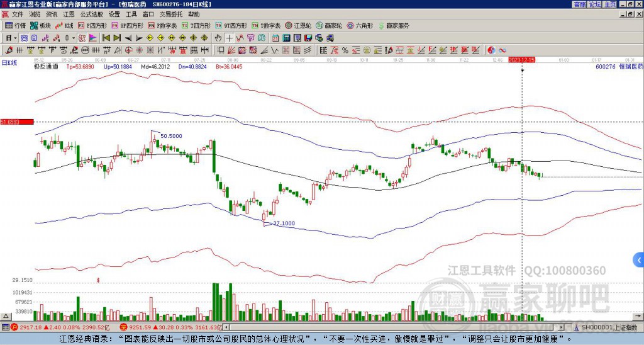Open the P四方形 tool

[92, 25]
